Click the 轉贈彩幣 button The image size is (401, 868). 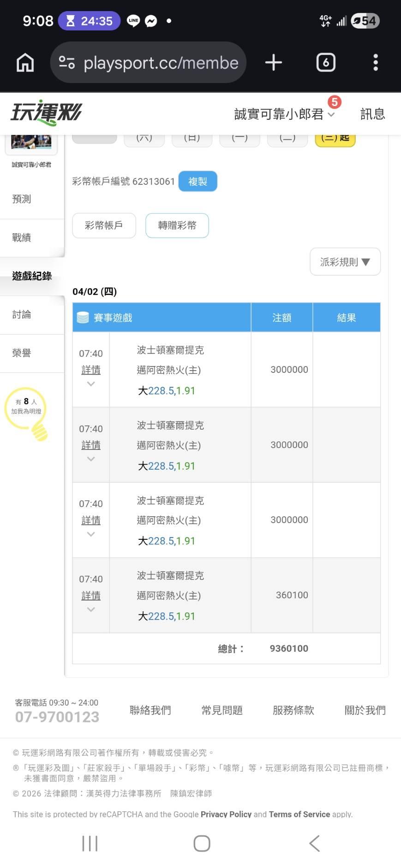[177, 225]
